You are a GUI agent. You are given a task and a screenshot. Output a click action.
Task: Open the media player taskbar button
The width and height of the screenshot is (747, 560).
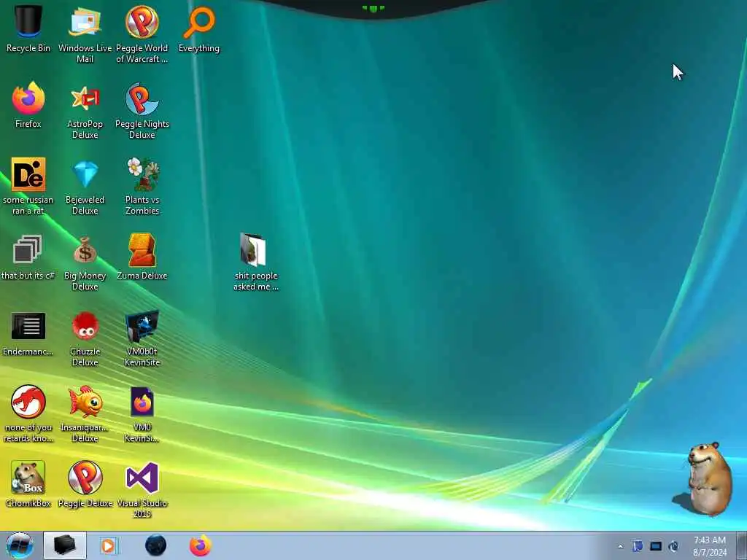(x=108, y=545)
